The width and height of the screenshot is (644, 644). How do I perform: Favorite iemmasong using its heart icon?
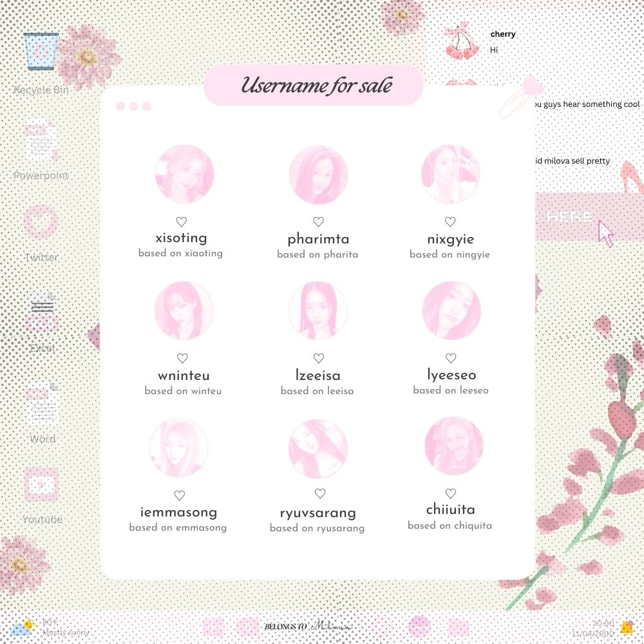pos(180,495)
